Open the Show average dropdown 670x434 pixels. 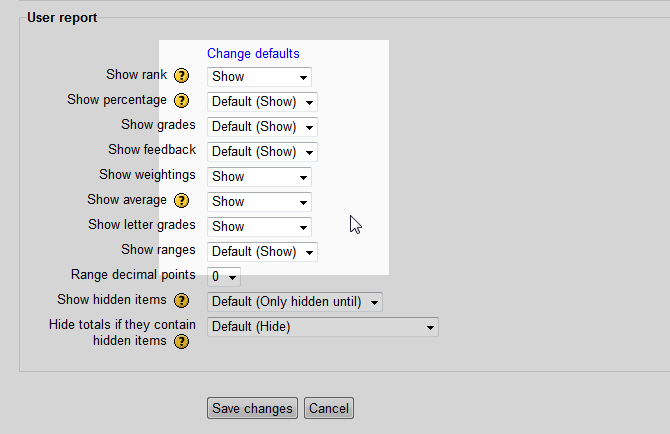coord(259,202)
